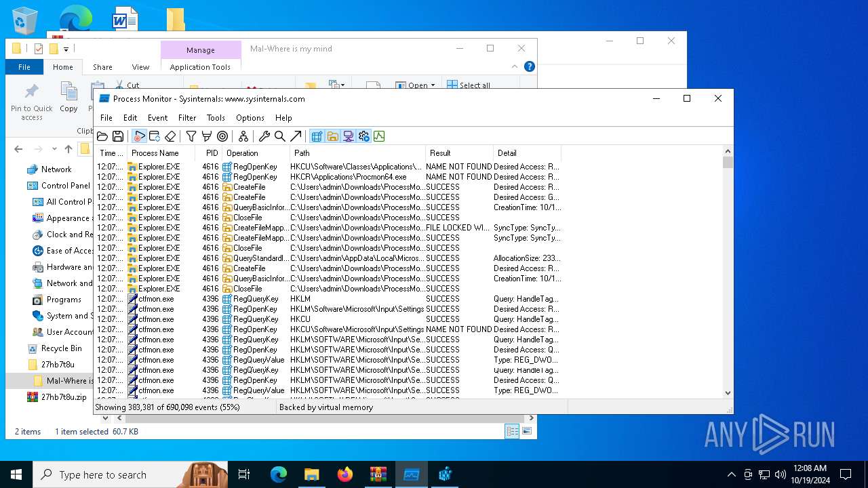Open the View tab in File Explorer
868x488 pixels.
140,67
